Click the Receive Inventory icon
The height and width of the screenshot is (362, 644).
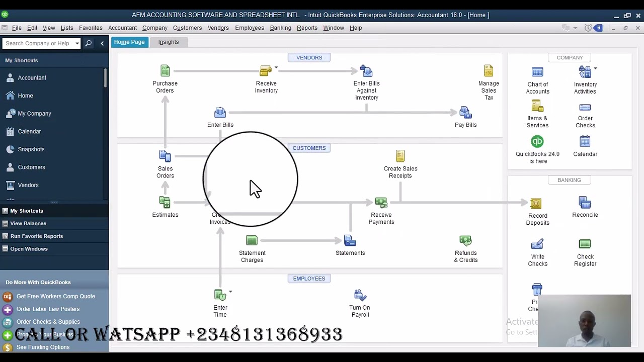(266, 71)
